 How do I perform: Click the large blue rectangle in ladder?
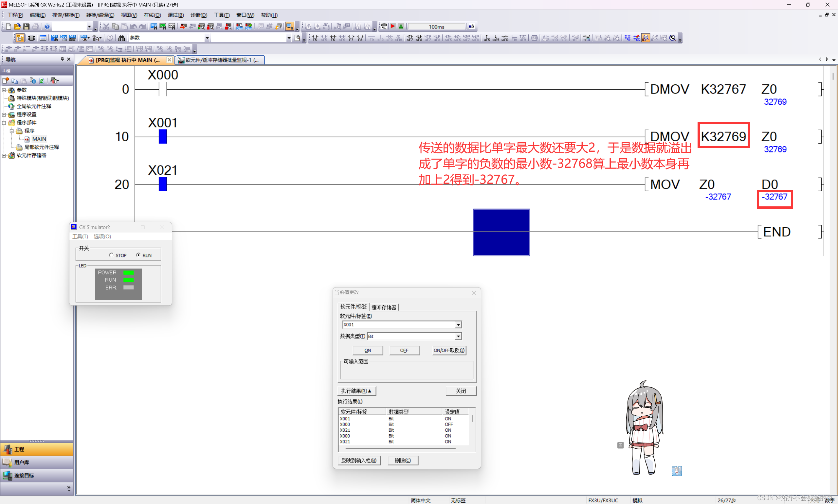coord(501,232)
